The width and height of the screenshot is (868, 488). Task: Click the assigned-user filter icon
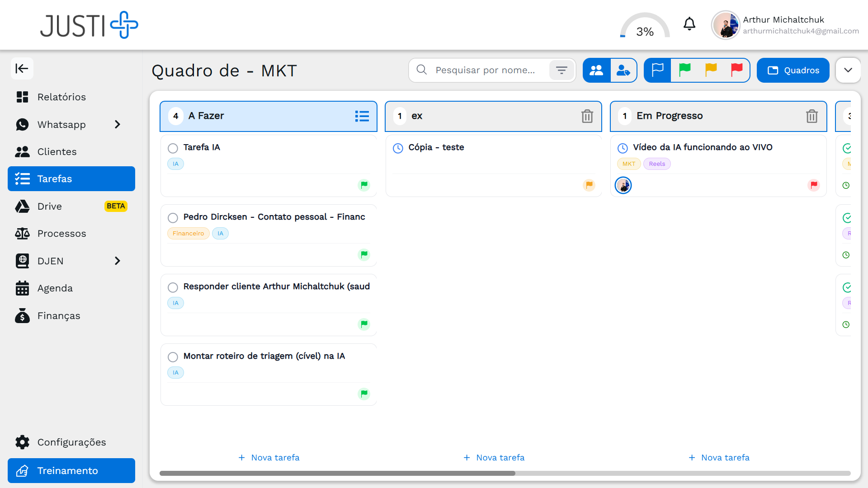623,70
